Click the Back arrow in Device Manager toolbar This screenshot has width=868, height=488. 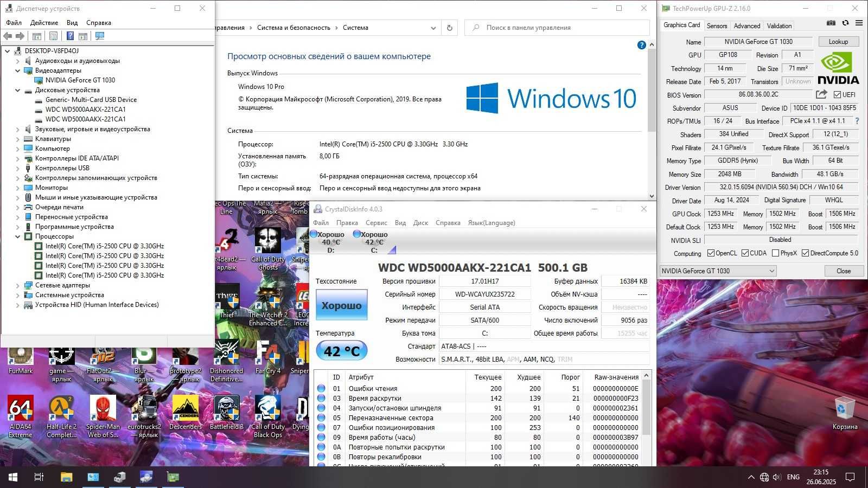point(8,36)
